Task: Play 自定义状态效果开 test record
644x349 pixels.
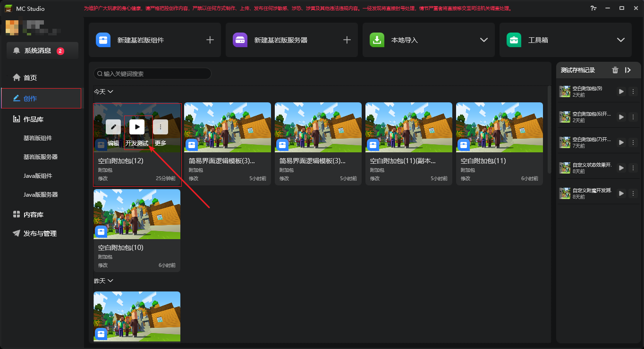Action: 621,168
